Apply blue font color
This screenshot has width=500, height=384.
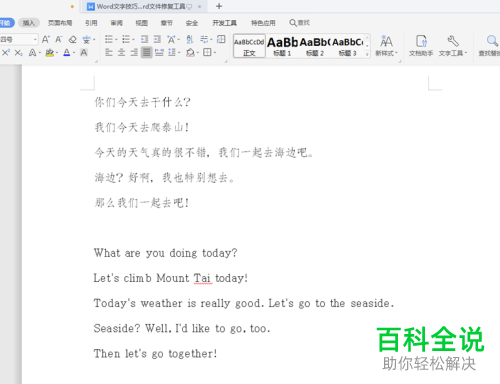[x=67, y=53]
